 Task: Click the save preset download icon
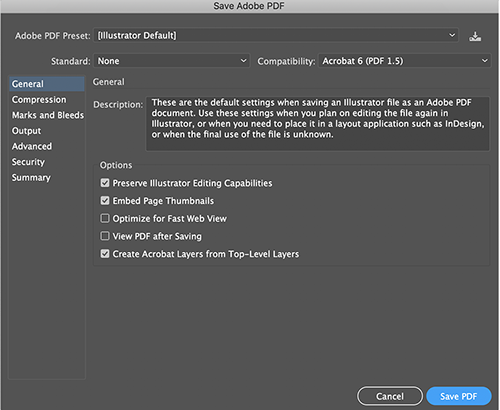coord(475,36)
